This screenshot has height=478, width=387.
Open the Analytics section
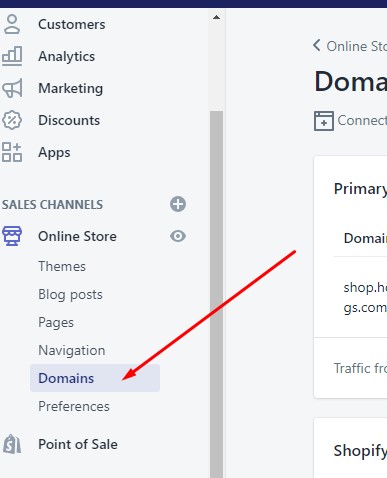pyautogui.click(x=67, y=56)
